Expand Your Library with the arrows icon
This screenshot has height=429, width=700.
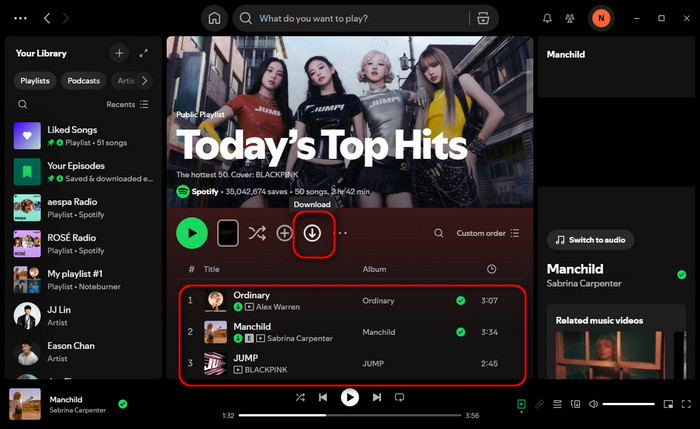143,53
